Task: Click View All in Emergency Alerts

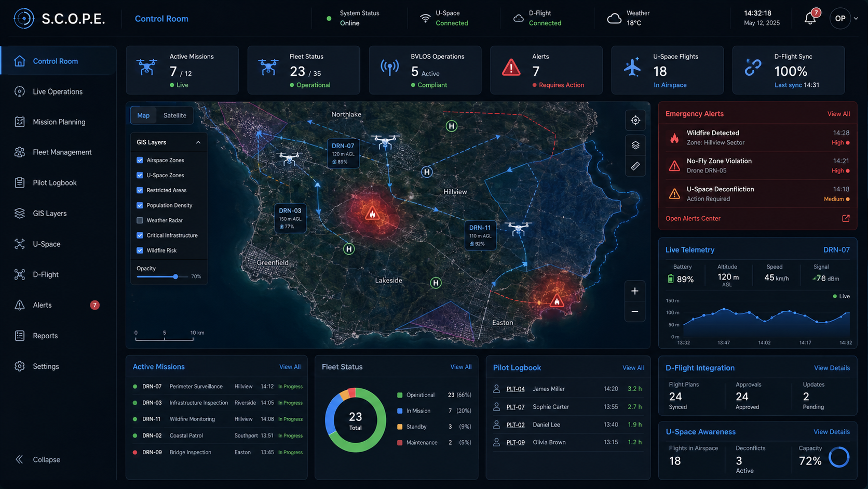Action: click(x=838, y=114)
